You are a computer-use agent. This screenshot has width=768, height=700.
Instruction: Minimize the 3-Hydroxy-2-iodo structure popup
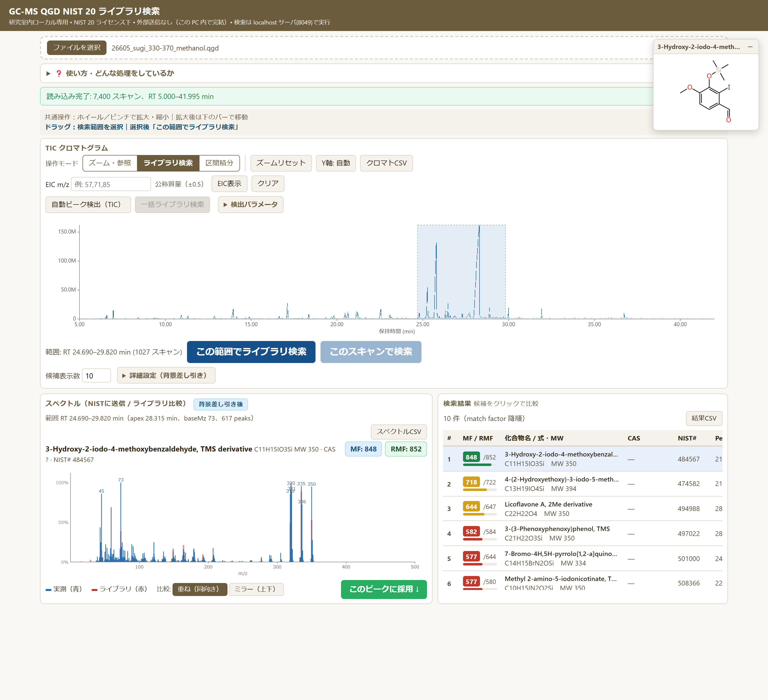pyautogui.click(x=750, y=47)
